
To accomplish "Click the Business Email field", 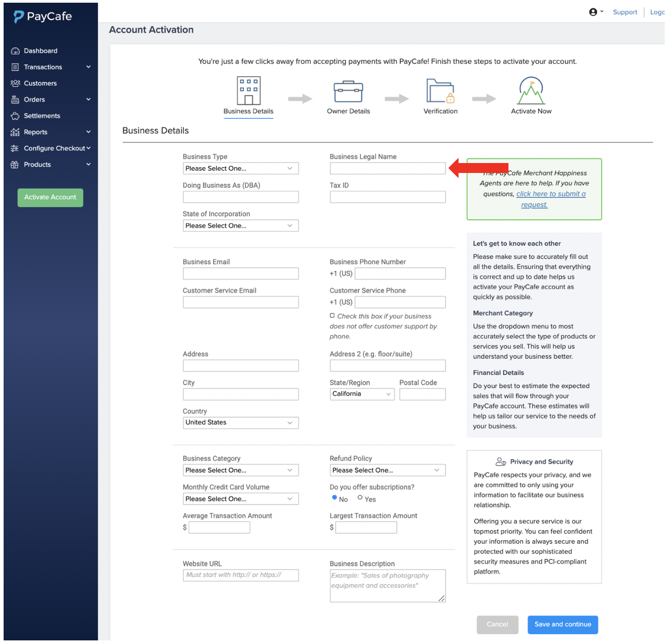I will 241,274.
